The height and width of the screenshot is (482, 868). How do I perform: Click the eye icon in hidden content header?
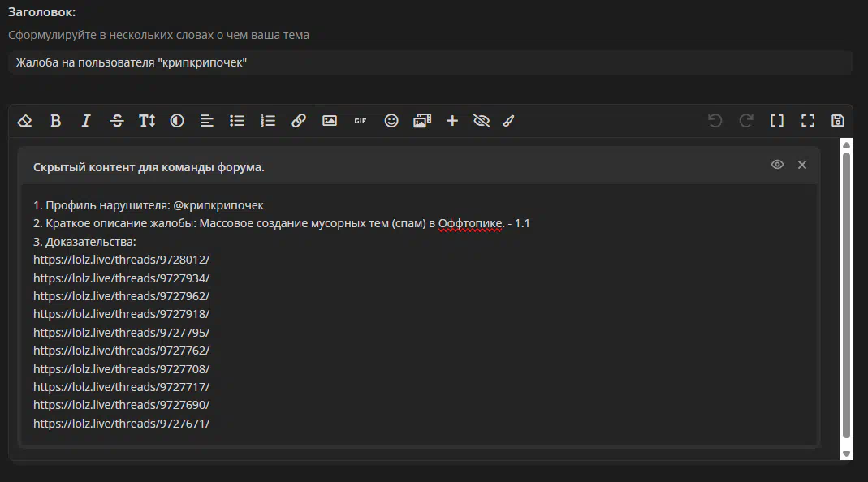[x=777, y=165]
